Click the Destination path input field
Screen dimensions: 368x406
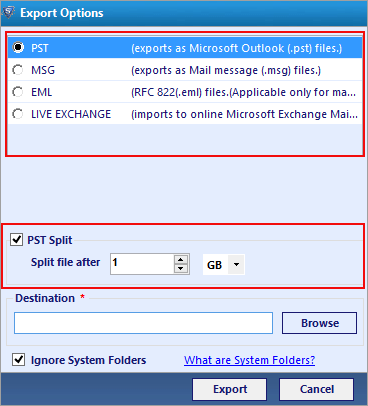143,323
